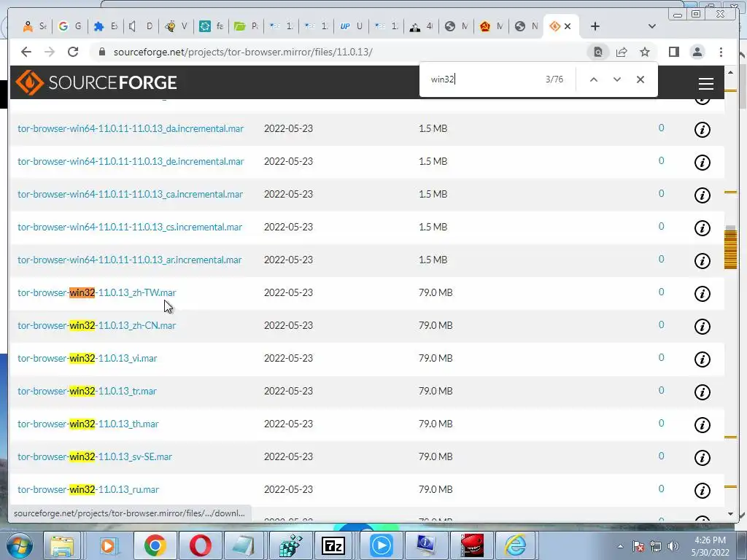Image resolution: width=747 pixels, height=560 pixels.
Task: Open Internet Explorer from the taskbar
Action: 515,545
